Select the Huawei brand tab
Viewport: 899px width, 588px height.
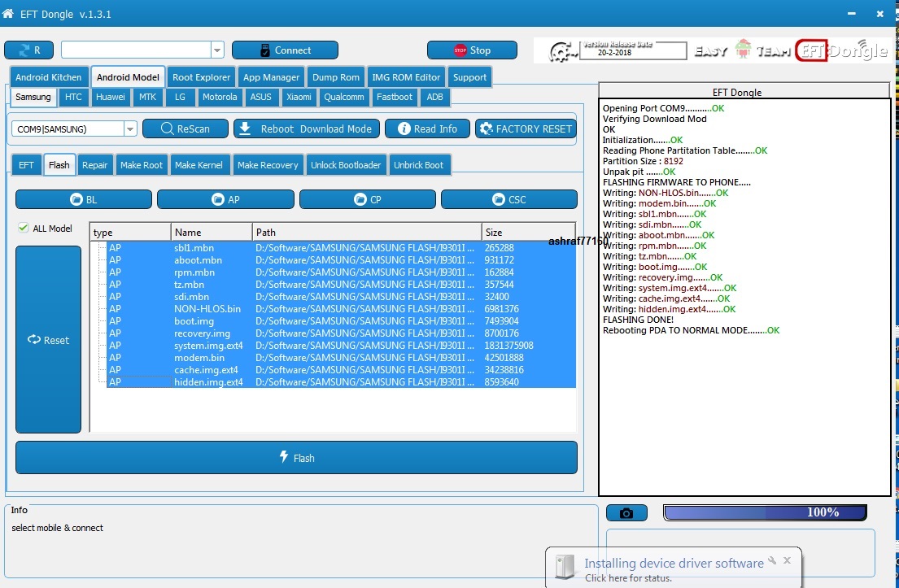pyautogui.click(x=111, y=97)
